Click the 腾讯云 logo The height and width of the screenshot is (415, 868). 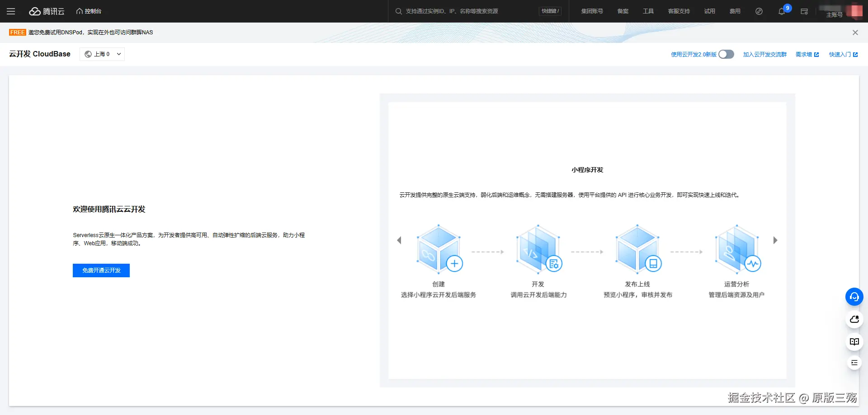coord(47,11)
